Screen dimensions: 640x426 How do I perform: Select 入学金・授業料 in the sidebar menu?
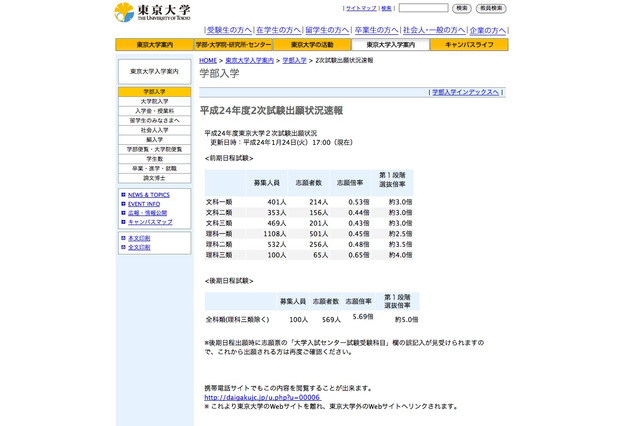click(154, 111)
